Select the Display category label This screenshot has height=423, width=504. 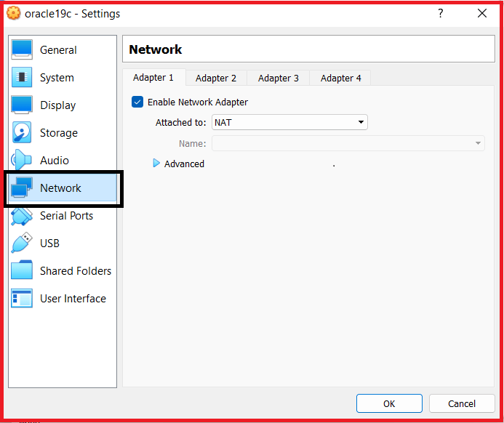(x=58, y=105)
